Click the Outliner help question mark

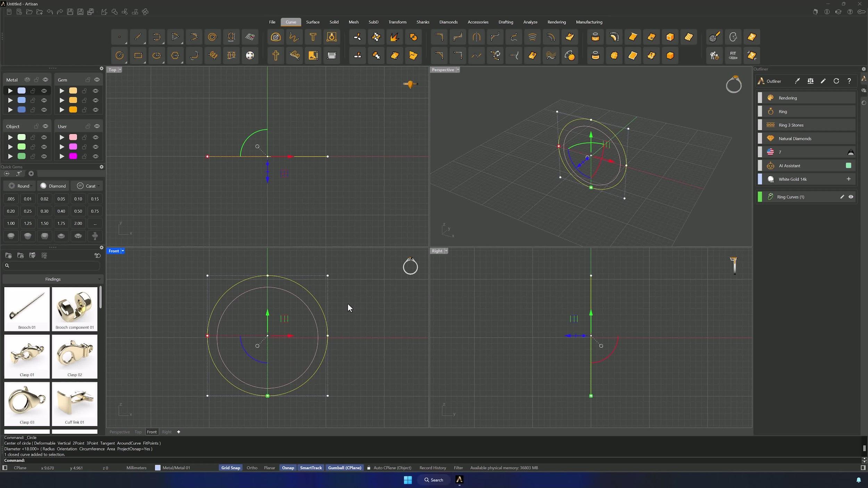pyautogui.click(x=849, y=81)
